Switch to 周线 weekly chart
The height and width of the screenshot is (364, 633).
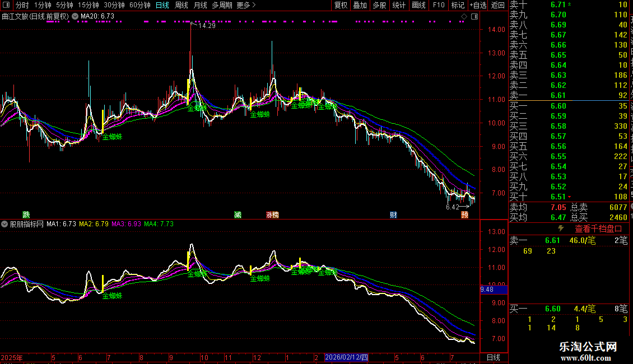pyautogui.click(x=181, y=5)
